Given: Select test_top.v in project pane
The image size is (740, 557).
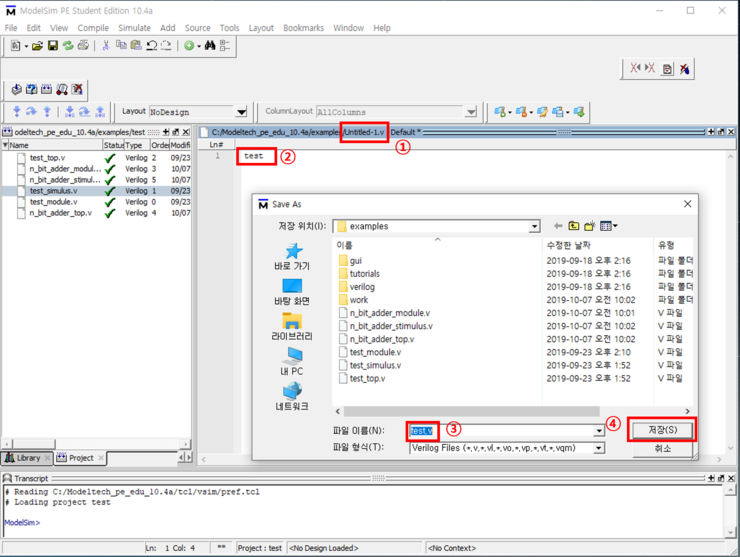Looking at the screenshot, I should click(x=48, y=158).
